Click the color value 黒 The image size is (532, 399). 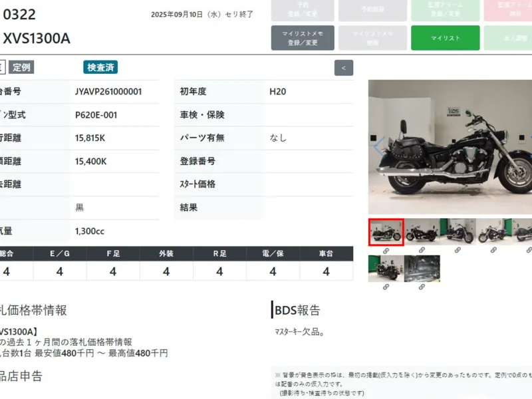(x=79, y=207)
